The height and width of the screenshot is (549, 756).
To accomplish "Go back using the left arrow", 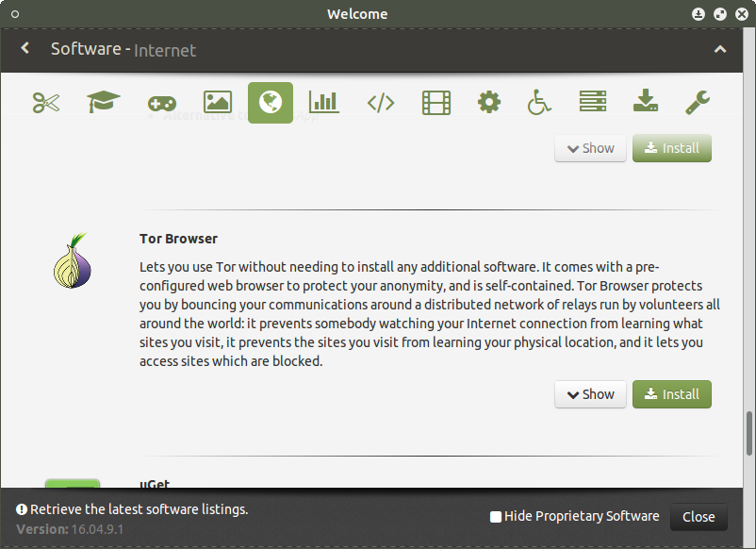I will (25, 48).
